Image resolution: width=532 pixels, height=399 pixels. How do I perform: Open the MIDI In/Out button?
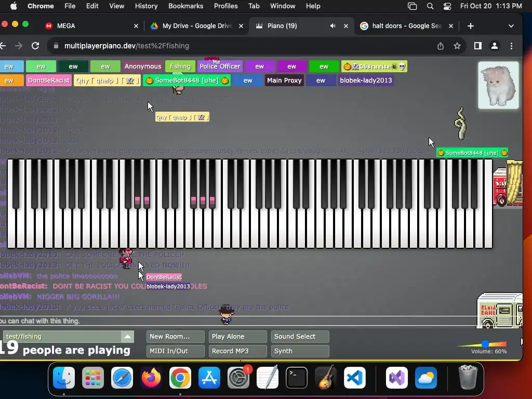(176, 351)
